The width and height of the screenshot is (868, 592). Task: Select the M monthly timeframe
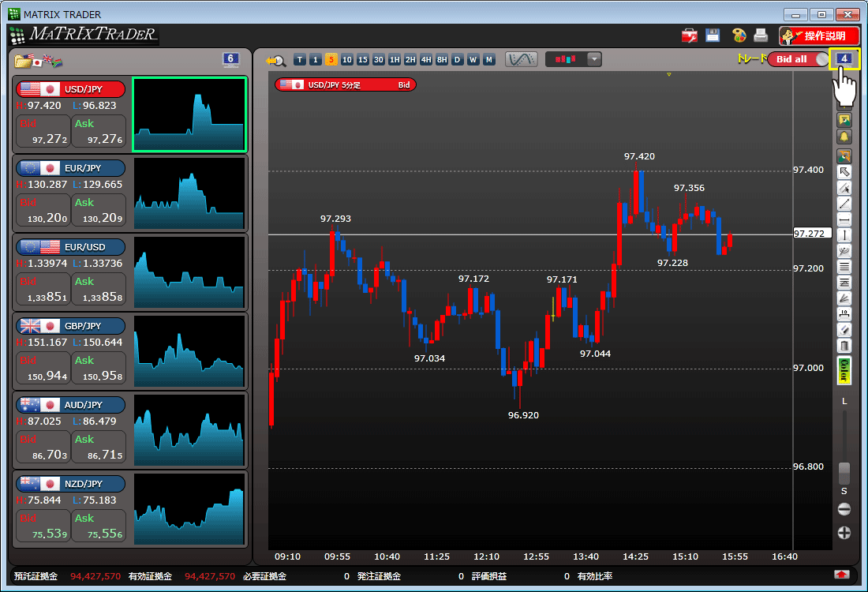point(488,60)
